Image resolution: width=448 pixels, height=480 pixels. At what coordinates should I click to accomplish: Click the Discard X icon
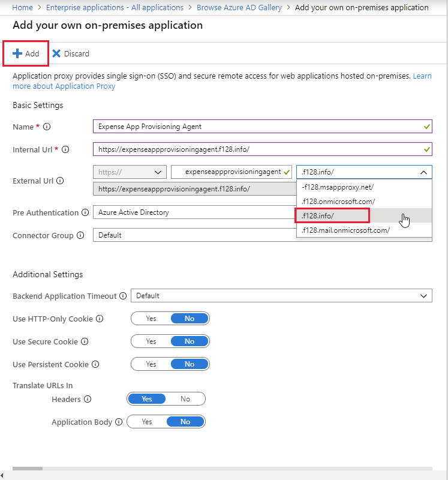coord(56,53)
